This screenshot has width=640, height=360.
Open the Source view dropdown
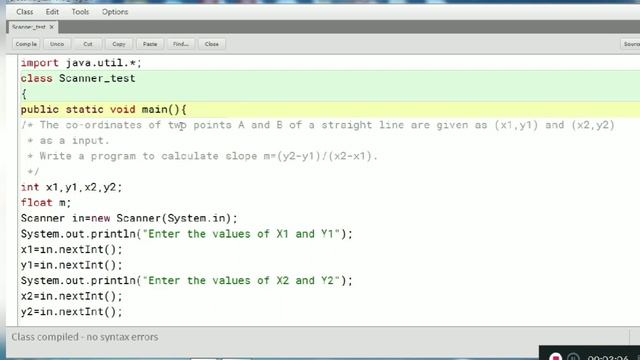click(631, 44)
